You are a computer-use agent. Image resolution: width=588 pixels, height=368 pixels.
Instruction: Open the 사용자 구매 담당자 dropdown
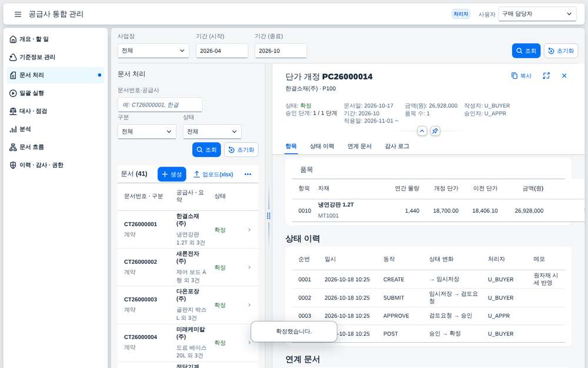(537, 14)
